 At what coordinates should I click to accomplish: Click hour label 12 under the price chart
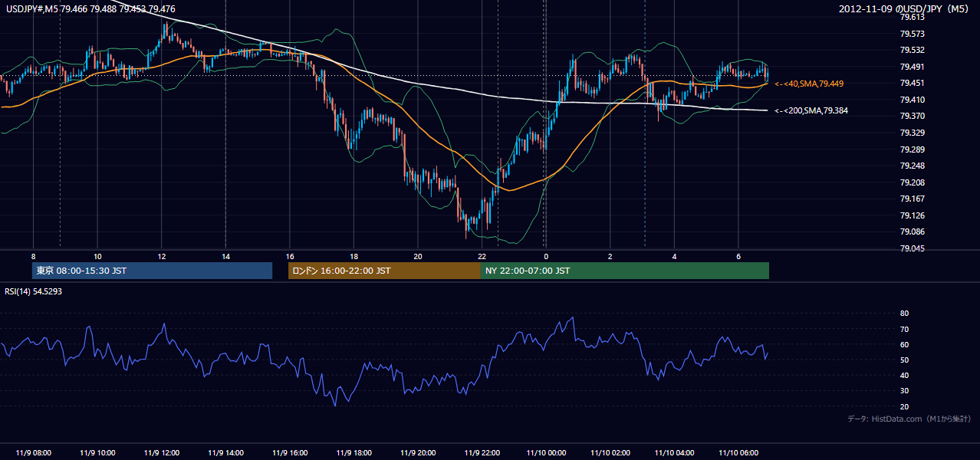coord(161,256)
